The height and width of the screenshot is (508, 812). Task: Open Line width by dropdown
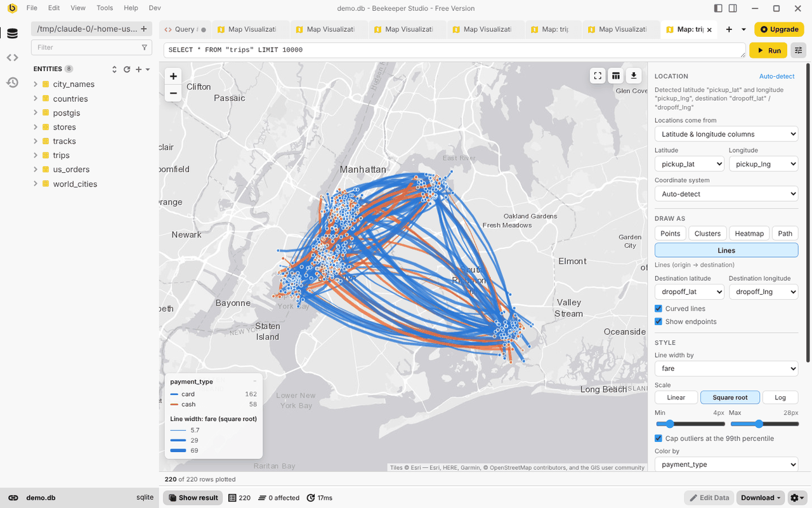726,368
